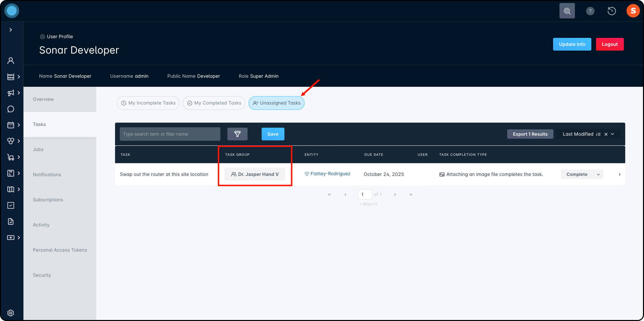Clear the Last Modified sort with X

click(x=606, y=134)
